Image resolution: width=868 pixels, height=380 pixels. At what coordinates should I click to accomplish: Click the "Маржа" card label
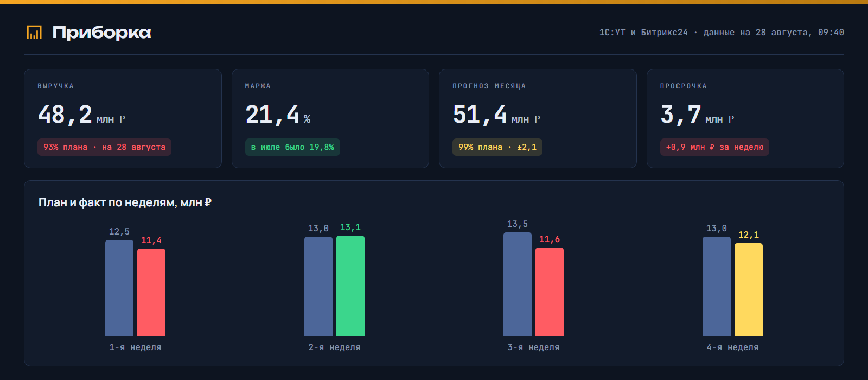(258, 86)
